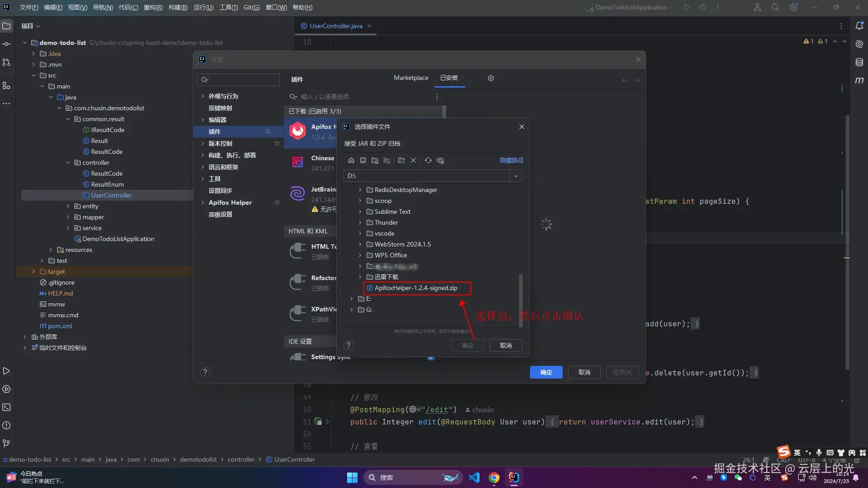Screen dimensions: 868x488
Task: Click 取消 in plugin file chooser
Action: (506, 345)
